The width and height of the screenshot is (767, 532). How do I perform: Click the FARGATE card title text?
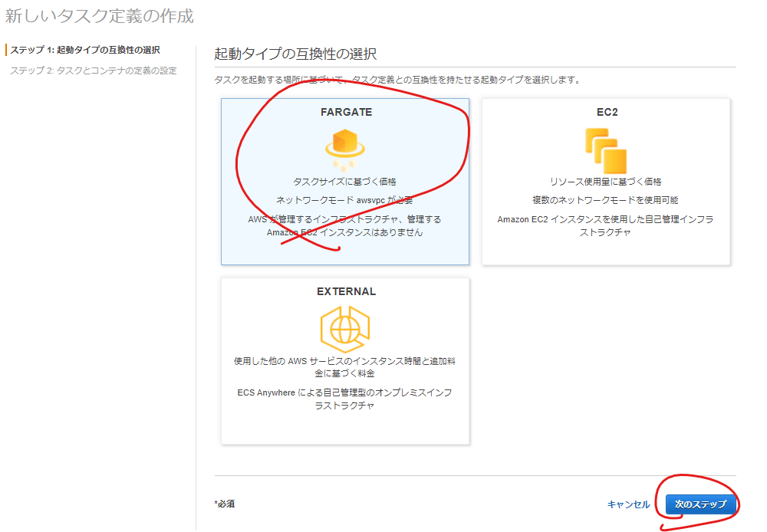(x=347, y=112)
